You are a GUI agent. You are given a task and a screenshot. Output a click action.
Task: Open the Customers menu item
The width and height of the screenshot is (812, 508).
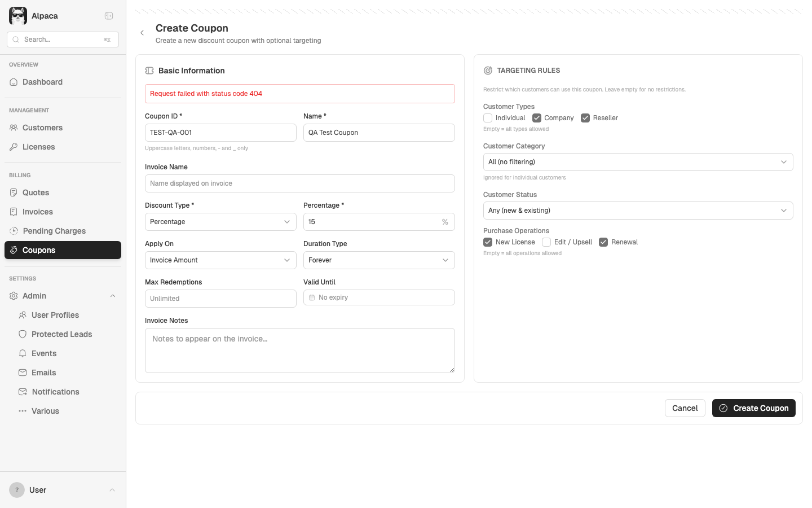click(42, 128)
